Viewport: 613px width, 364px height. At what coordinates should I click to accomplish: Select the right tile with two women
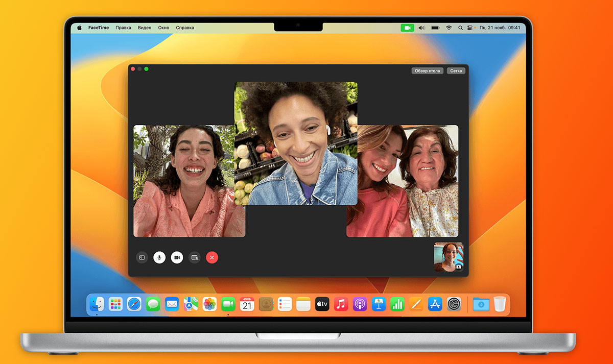[x=403, y=181]
